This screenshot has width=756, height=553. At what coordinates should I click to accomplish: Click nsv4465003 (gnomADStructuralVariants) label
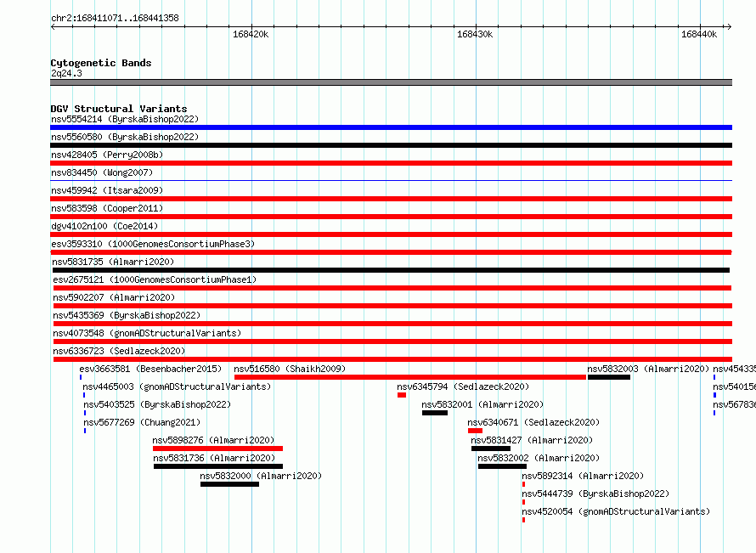(177, 387)
